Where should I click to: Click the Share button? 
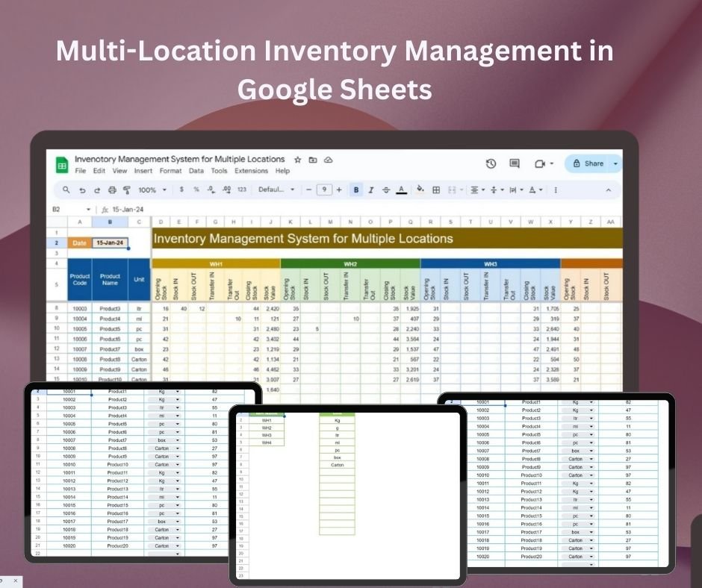pos(588,163)
